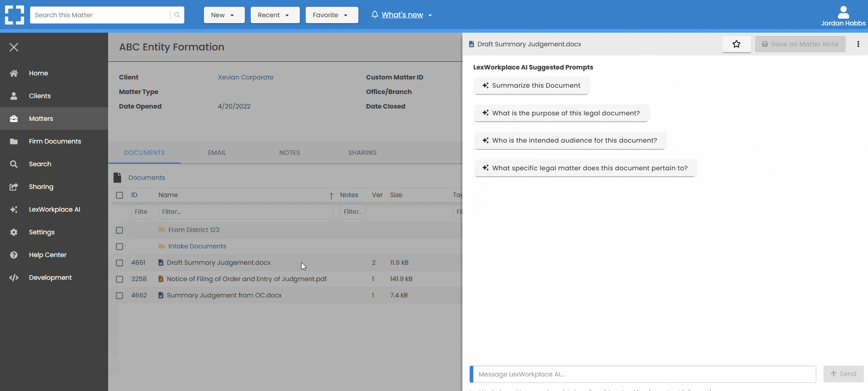Click the LexWorkplace AI sparkle icon in sidebar
This screenshot has width=868, height=391.
[14, 209]
